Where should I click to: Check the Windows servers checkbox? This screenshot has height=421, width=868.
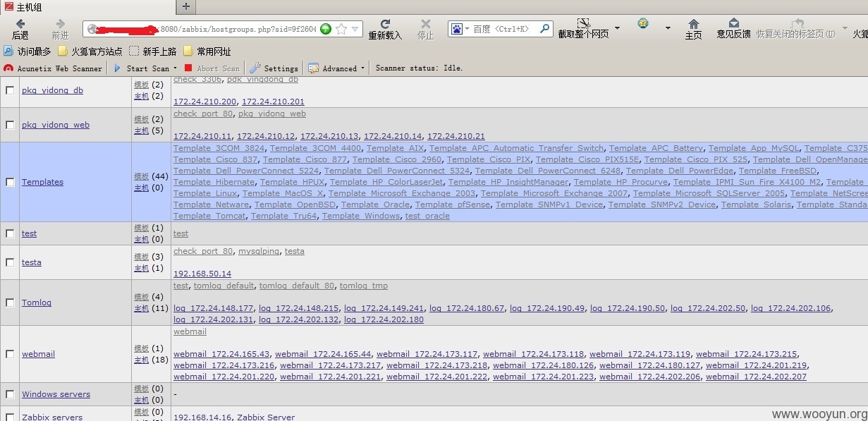[x=10, y=394]
